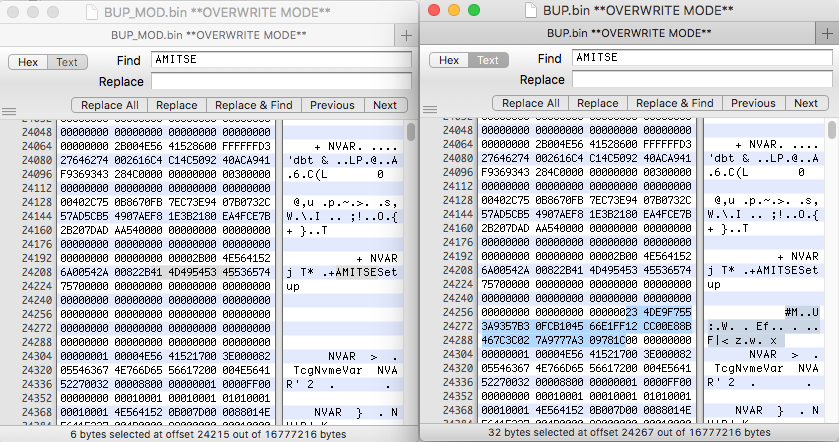The image size is (839, 442).
Task: Click the Replace field in BUP_MOD.bin window
Action: point(281,81)
